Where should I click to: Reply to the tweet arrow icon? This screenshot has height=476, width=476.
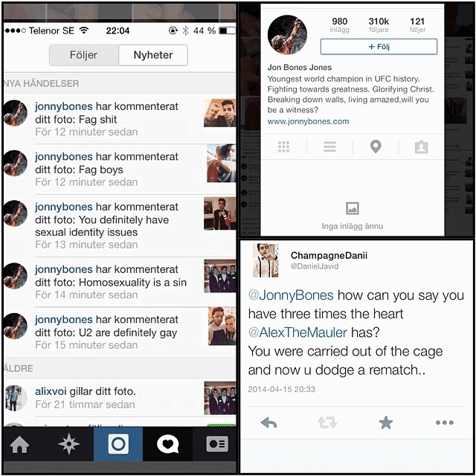(x=268, y=422)
